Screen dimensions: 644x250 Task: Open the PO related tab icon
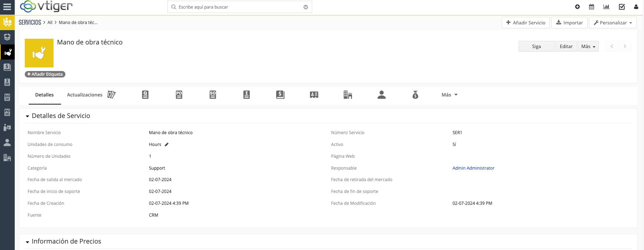(179, 95)
